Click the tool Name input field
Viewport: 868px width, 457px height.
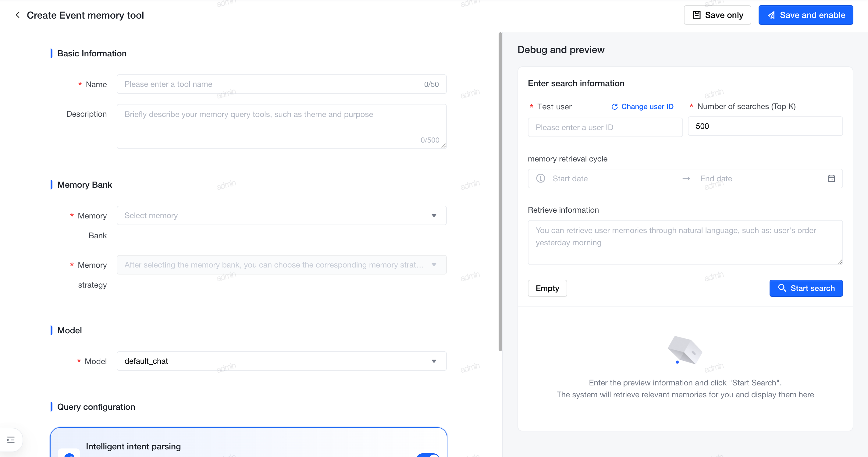point(282,84)
